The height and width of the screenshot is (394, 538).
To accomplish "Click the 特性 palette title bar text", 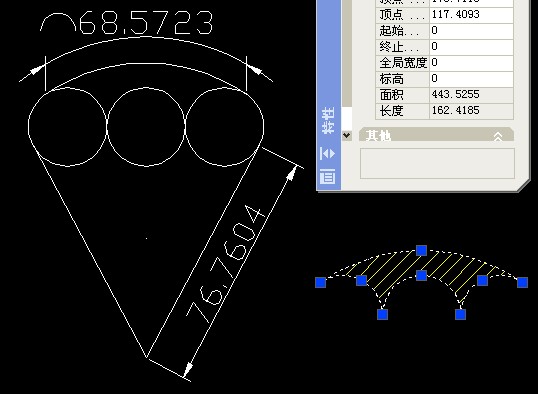I will (x=328, y=120).
